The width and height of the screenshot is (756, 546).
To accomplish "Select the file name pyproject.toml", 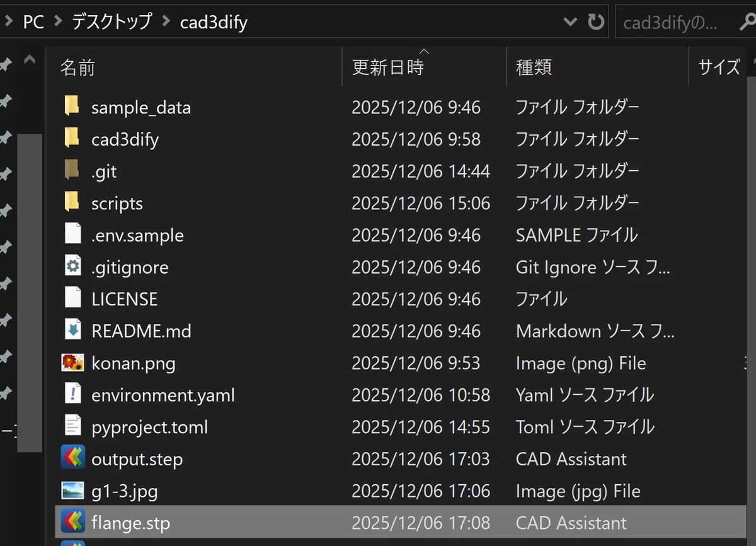I will pyautogui.click(x=149, y=427).
